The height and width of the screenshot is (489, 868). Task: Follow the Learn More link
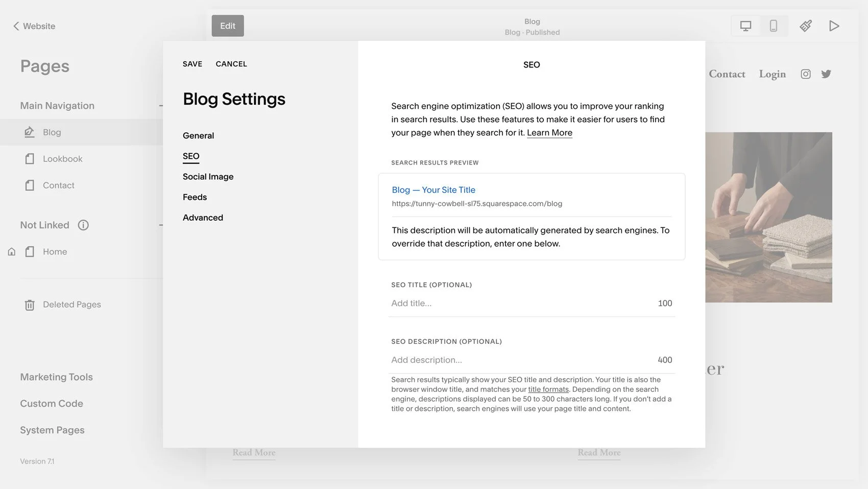549,133
